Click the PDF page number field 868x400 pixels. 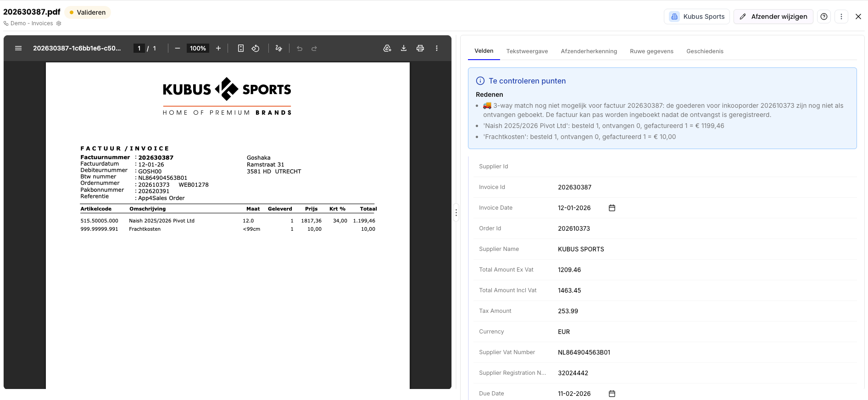coord(139,48)
